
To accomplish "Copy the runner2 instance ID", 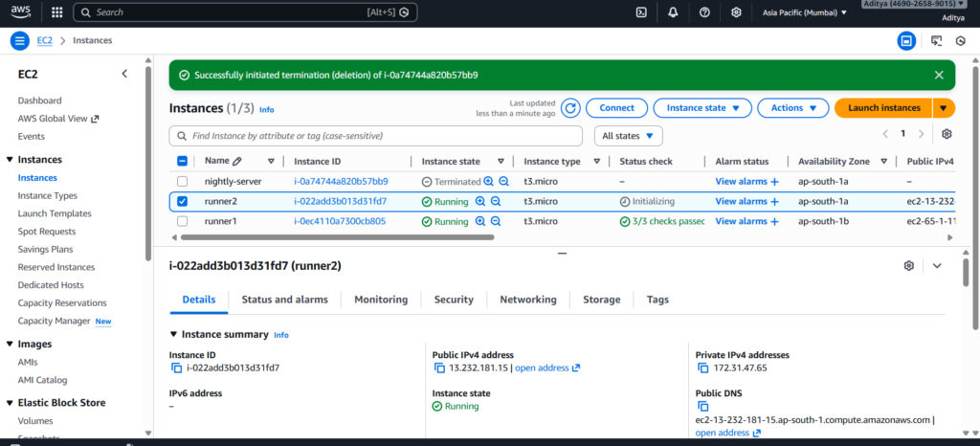I will click(x=175, y=368).
